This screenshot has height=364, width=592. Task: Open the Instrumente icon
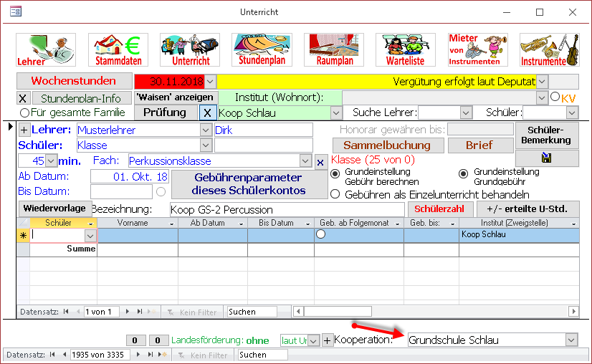(x=549, y=49)
